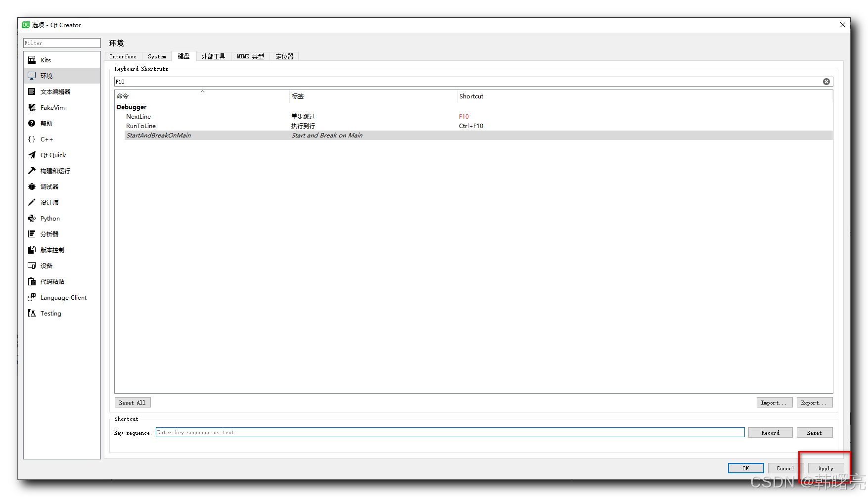Open the Kits settings icon

point(32,60)
